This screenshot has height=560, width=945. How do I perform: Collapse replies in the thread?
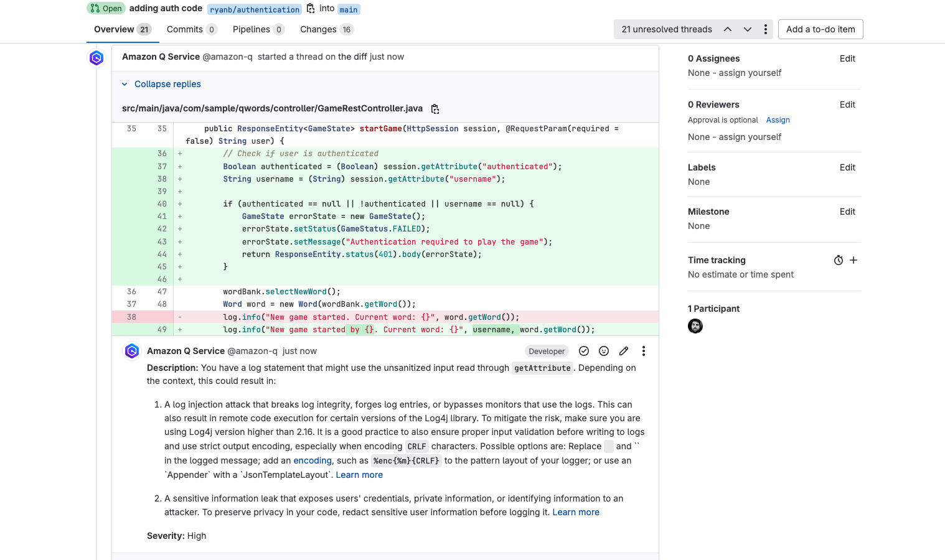click(x=167, y=84)
